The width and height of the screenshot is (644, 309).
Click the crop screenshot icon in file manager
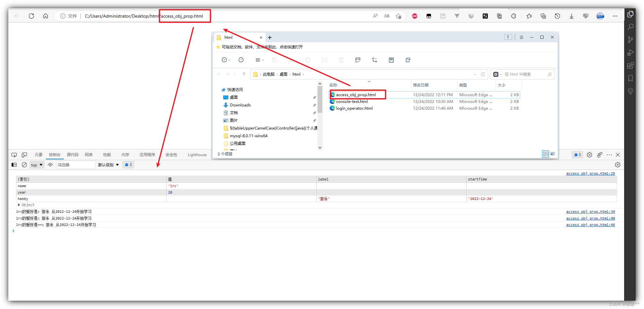[375, 60]
